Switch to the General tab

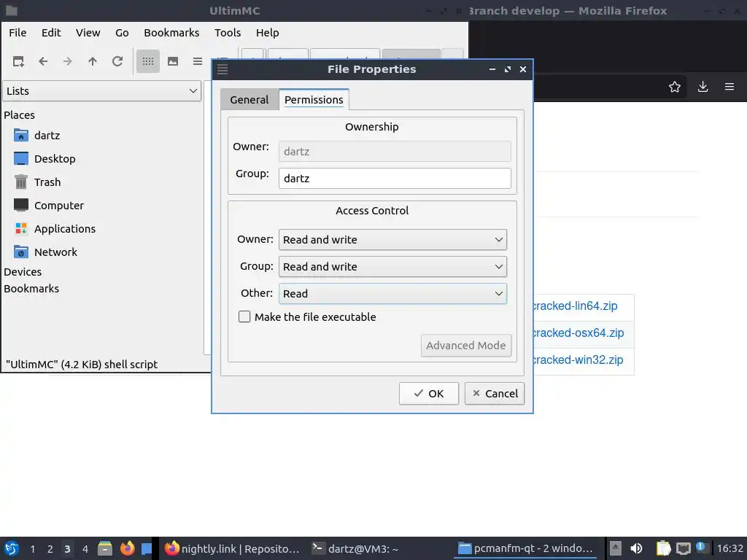pyautogui.click(x=249, y=100)
